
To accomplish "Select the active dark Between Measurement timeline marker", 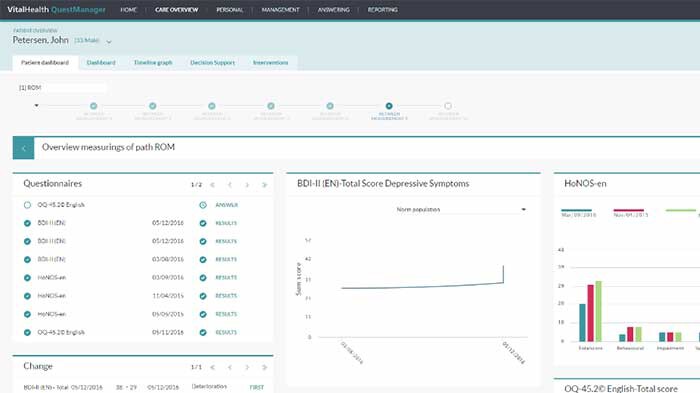I will (389, 106).
